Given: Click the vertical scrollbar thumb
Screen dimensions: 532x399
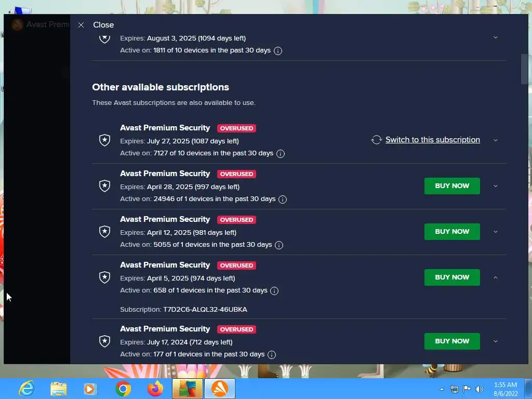Looking at the screenshot, I should 524,69.
